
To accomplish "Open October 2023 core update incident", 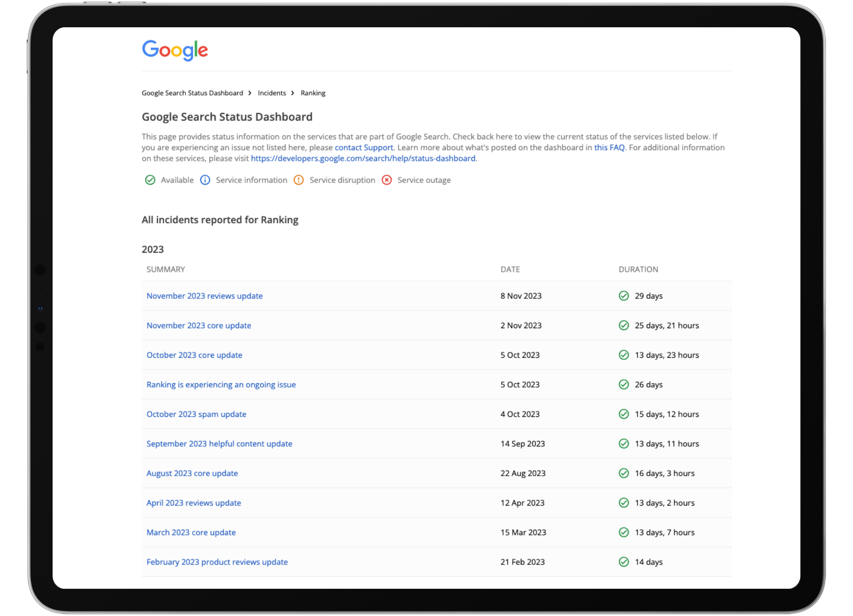I will (194, 355).
